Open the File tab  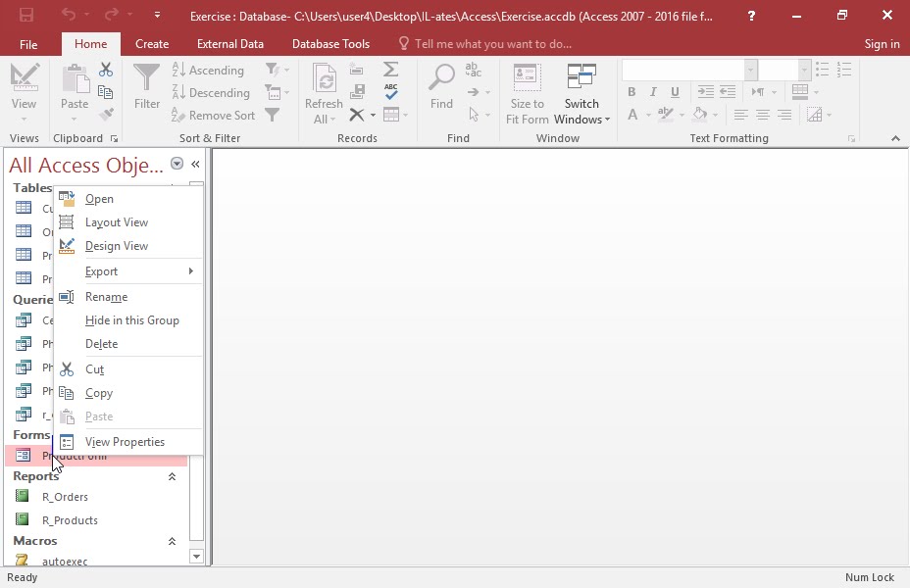tap(28, 44)
